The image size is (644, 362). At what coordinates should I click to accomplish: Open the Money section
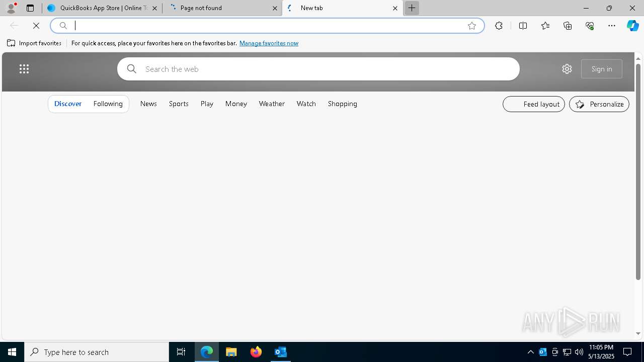pos(236,104)
